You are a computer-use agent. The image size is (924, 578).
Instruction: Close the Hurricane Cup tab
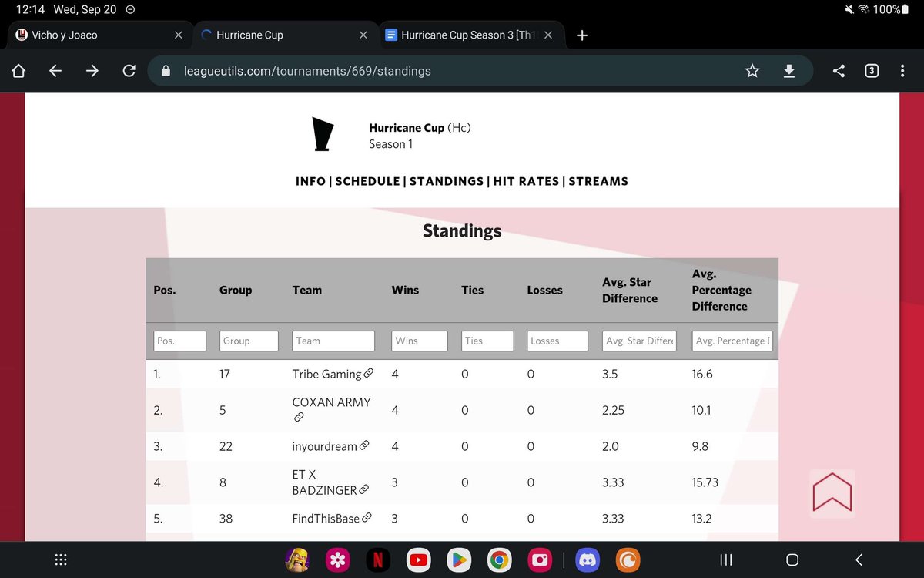363,35
